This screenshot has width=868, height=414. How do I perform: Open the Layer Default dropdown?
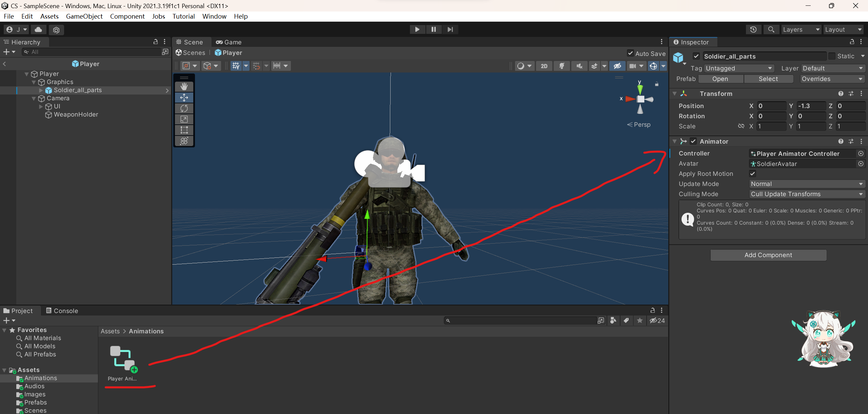pyautogui.click(x=833, y=68)
